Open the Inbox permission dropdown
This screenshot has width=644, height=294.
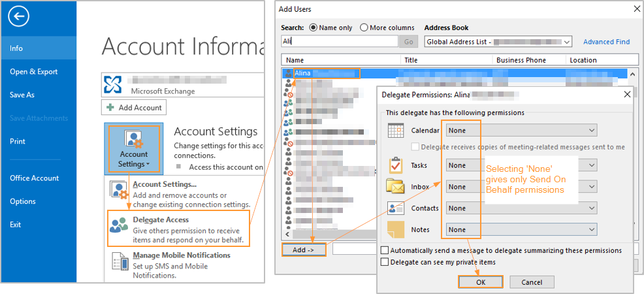coord(521,186)
